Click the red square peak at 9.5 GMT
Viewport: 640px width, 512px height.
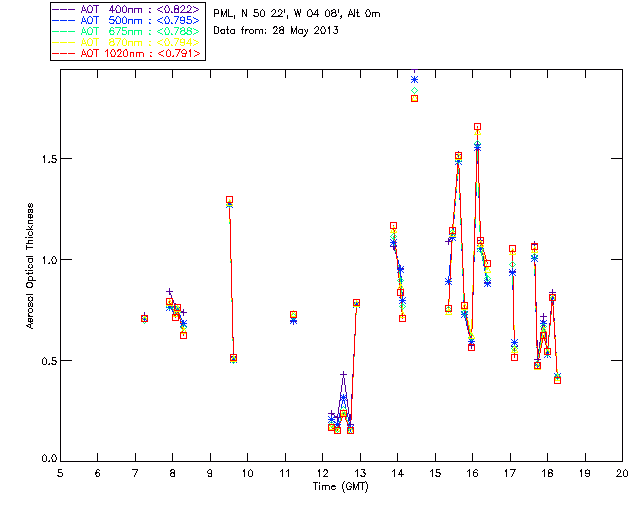point(229,200)
